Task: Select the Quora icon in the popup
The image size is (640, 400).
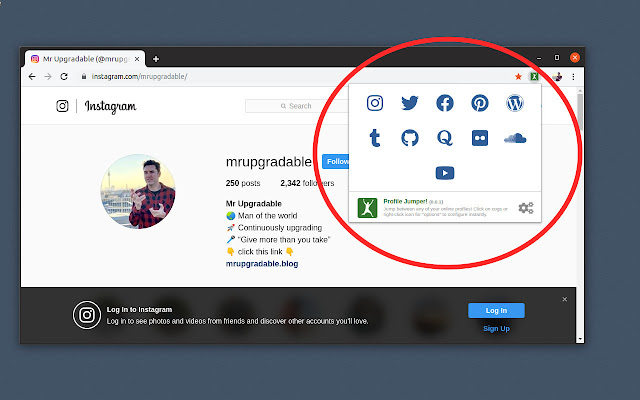Action: tap(445, 138)
